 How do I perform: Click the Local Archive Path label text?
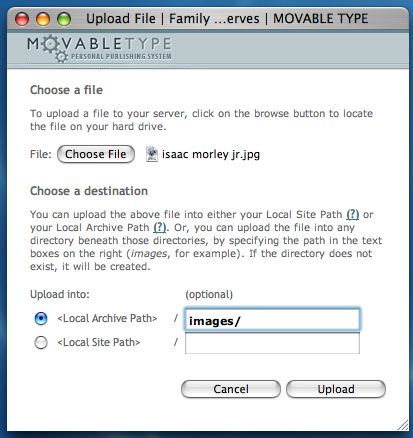pyautogui.click(x=107, y=318)
